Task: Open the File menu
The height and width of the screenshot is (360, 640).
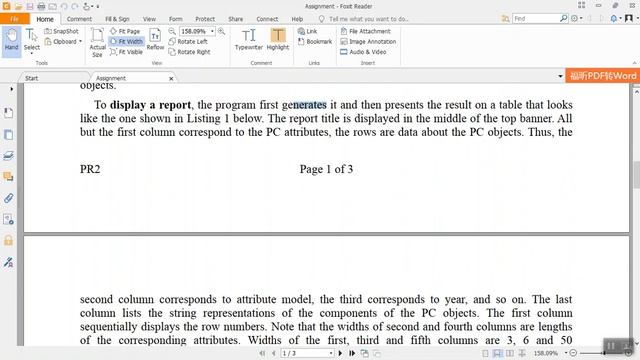Action: 15,19
